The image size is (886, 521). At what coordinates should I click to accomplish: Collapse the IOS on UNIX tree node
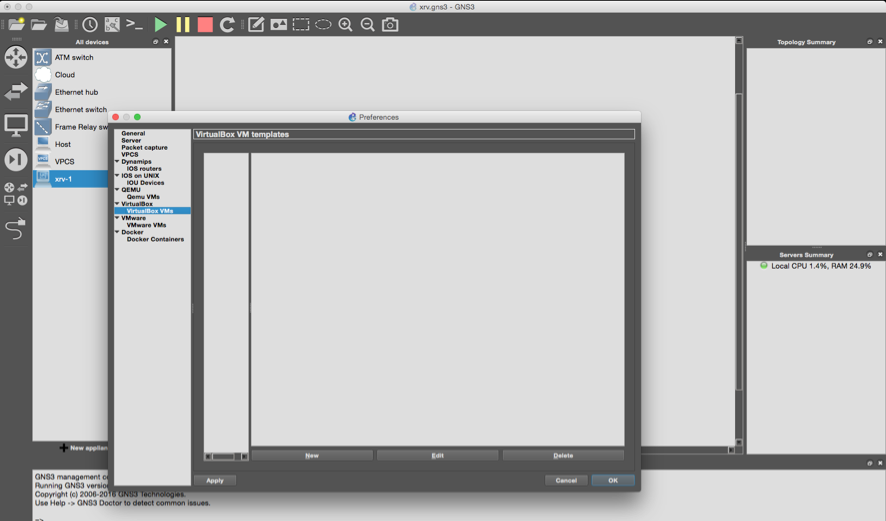[x=117, y=176]
